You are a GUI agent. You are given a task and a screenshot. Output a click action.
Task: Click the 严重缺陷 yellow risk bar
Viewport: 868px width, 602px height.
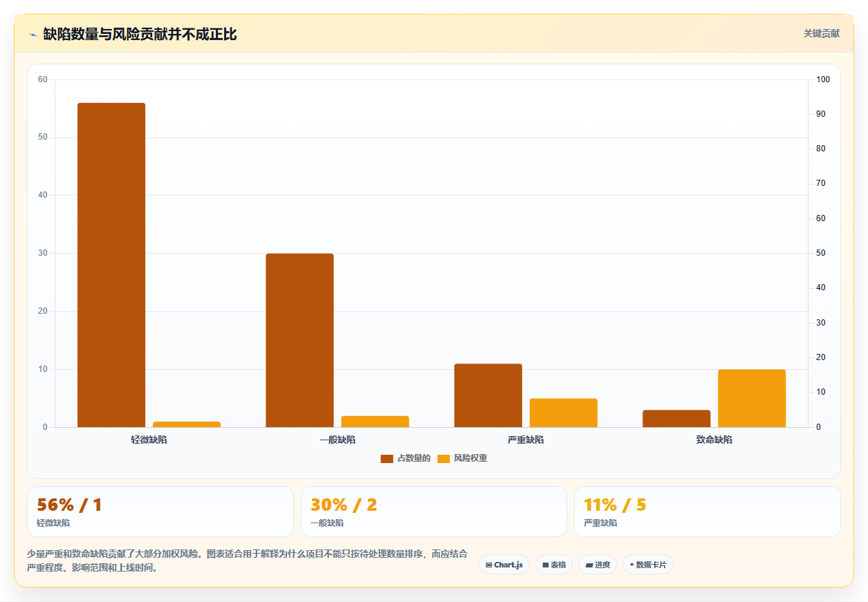click(564, 413)
